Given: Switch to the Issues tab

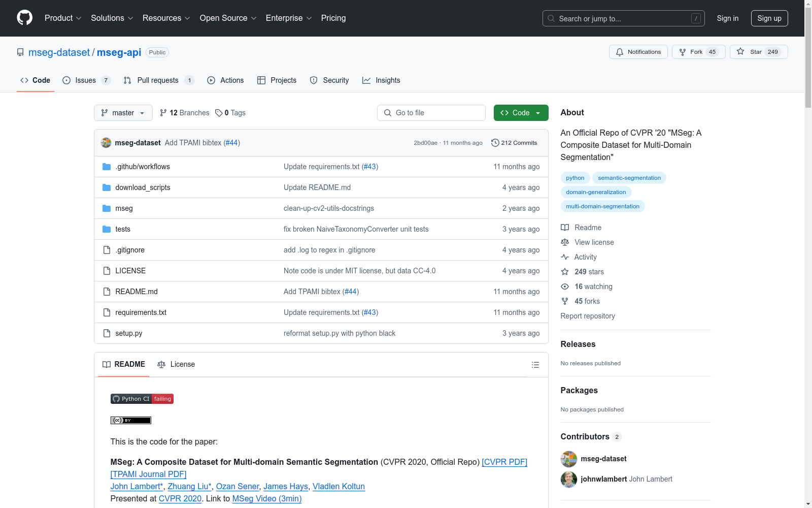Looking at the screenshot, I should pos(86,80).
